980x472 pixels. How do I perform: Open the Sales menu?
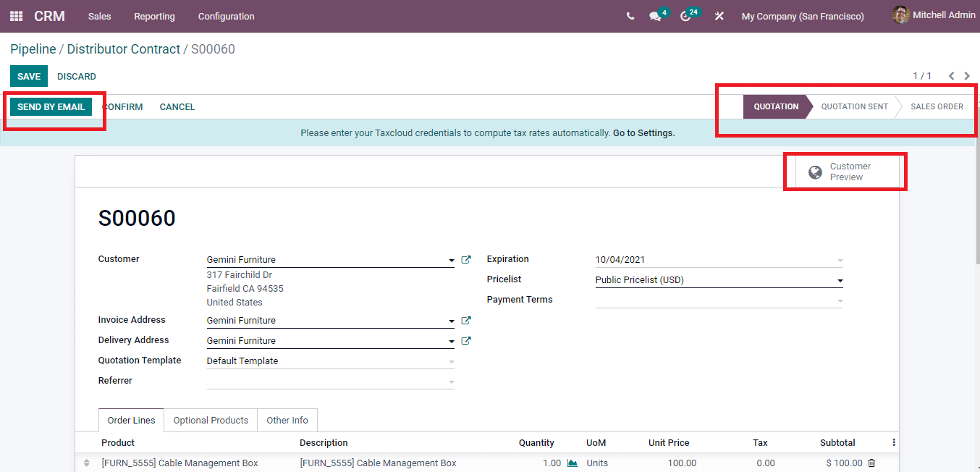(x=100, y=16)
